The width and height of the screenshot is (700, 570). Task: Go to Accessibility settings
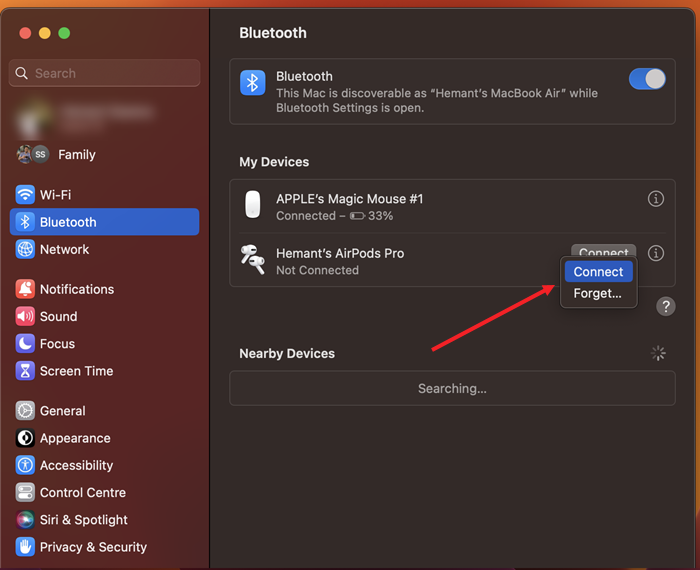pos(76,465)
